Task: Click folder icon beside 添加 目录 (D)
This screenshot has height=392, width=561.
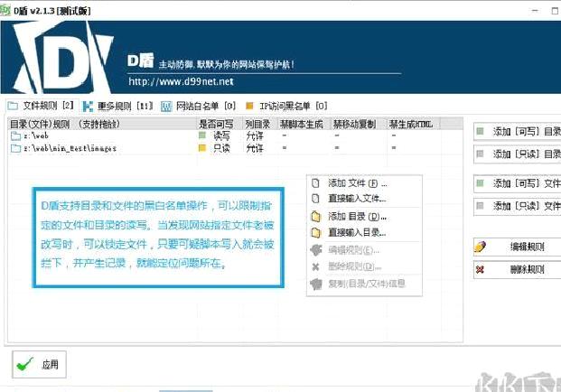Action: [x=315, y=217]
